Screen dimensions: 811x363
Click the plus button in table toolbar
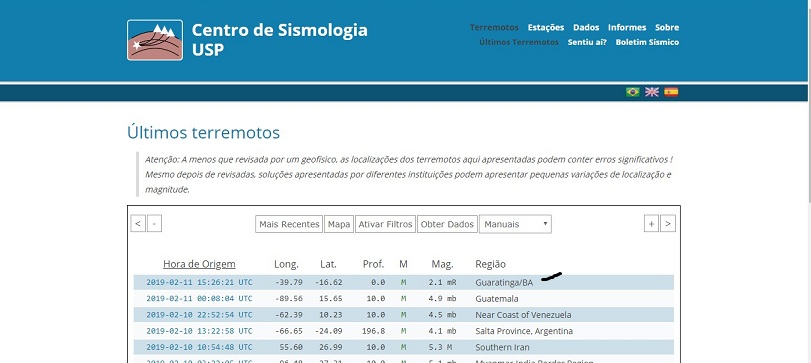(651, 224)
